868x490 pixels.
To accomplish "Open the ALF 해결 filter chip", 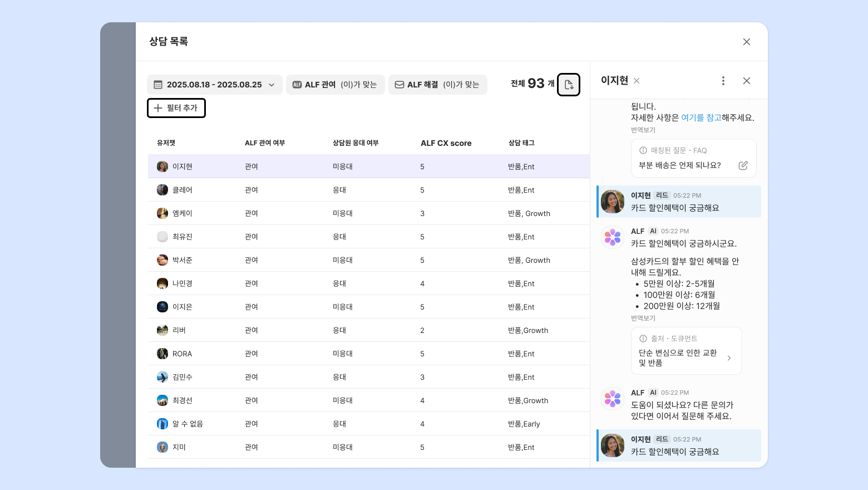I will pyautogui.click(x=437, y=85).
